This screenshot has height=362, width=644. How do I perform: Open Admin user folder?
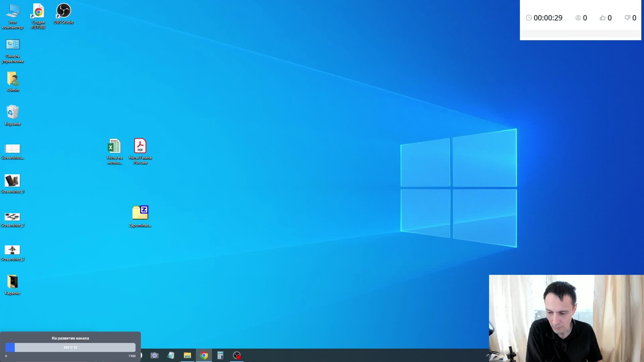[x=12, y=80]
